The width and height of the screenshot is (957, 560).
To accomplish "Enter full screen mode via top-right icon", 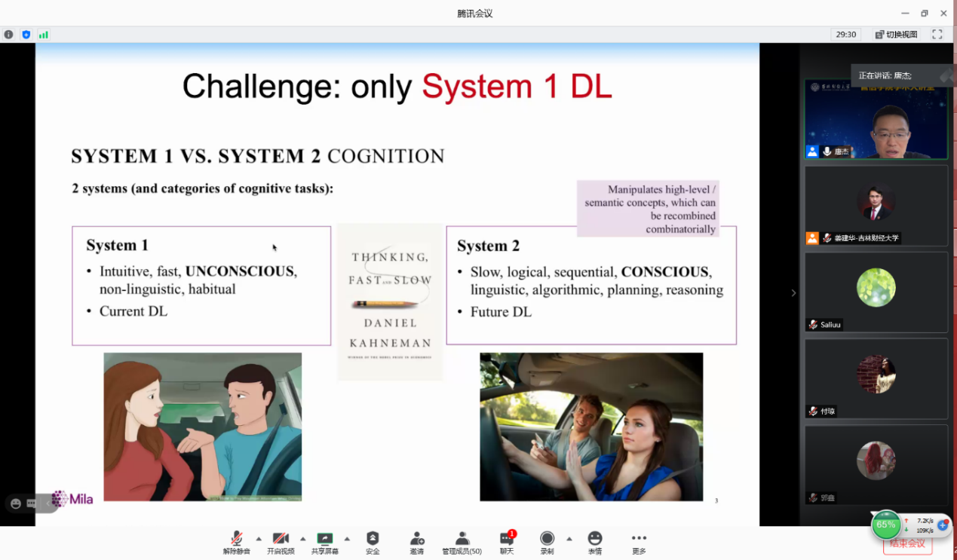I will [x=937, y=35].
